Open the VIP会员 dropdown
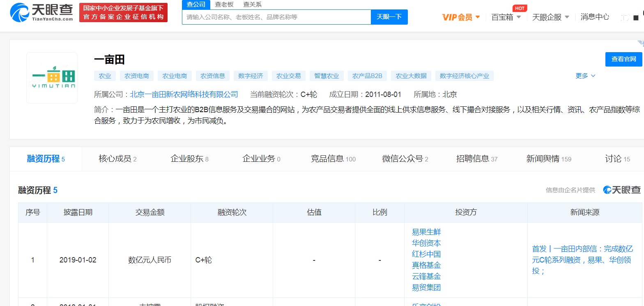This screenshot has height=306, width=644. point(461,17)
